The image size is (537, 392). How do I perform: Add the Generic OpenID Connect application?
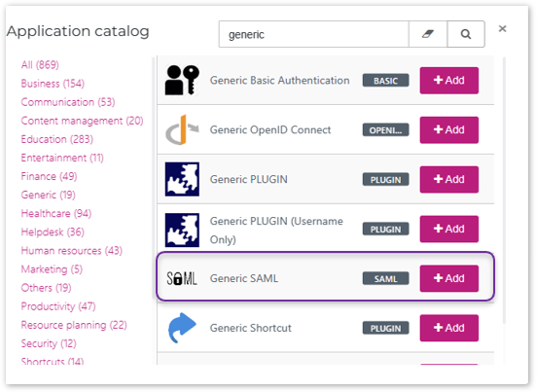point(449,129)
